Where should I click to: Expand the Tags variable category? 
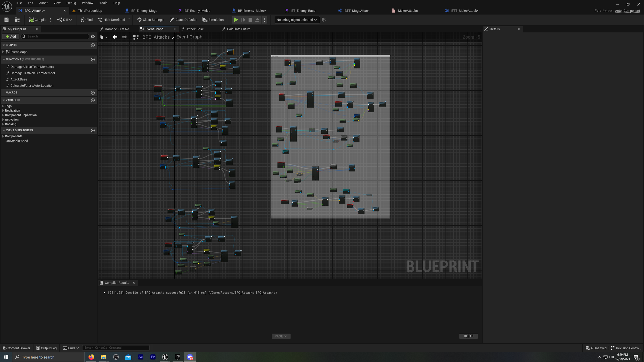click(x=3, y=106)
